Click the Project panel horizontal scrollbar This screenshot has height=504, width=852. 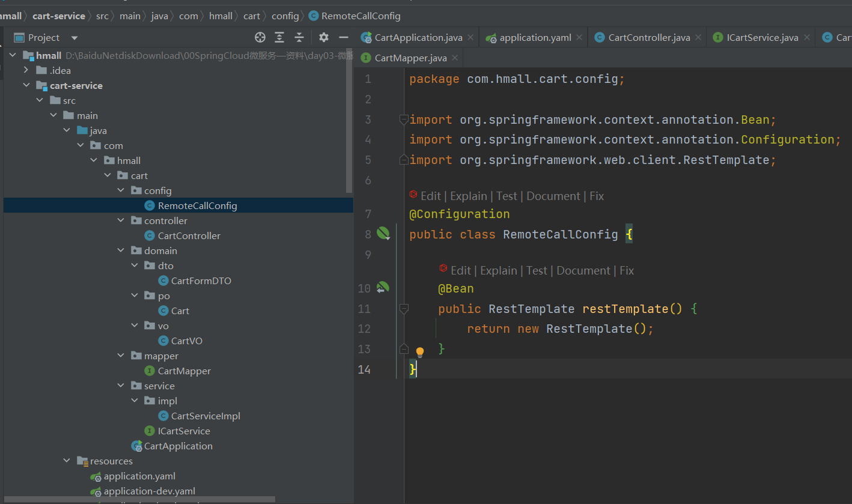coord(139,499)
